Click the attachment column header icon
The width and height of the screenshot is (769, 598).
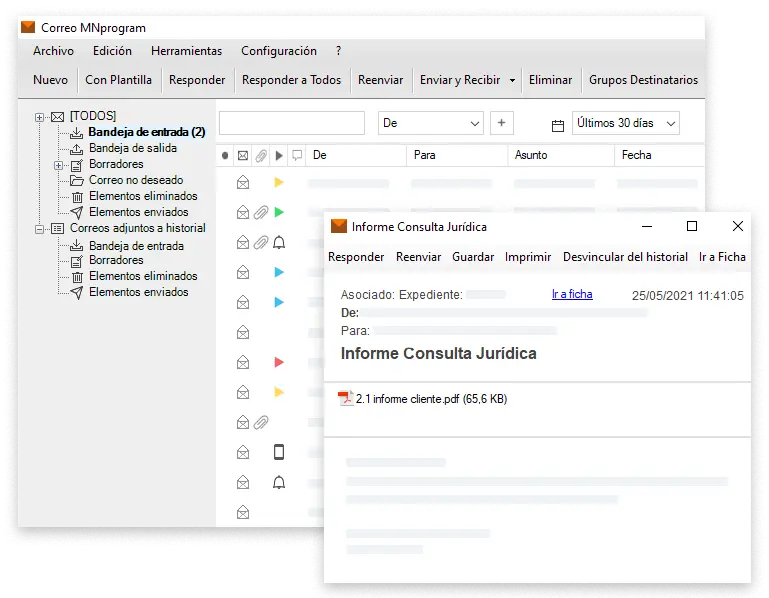(260, 156)
